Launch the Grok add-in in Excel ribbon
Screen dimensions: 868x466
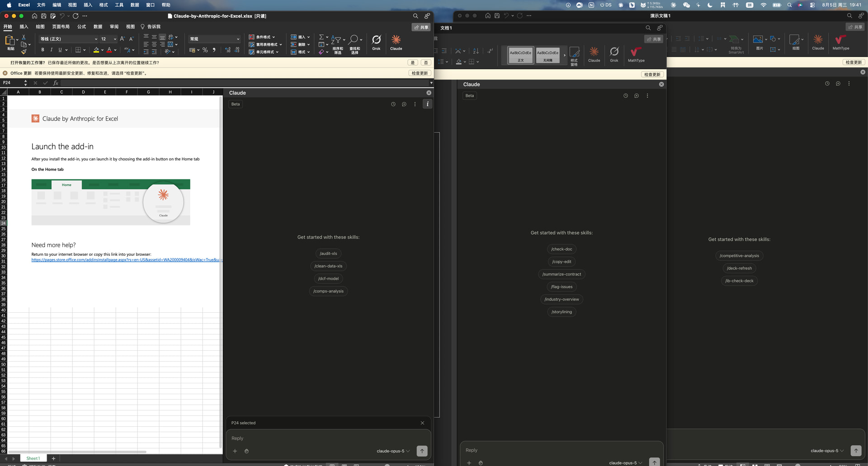376,42
